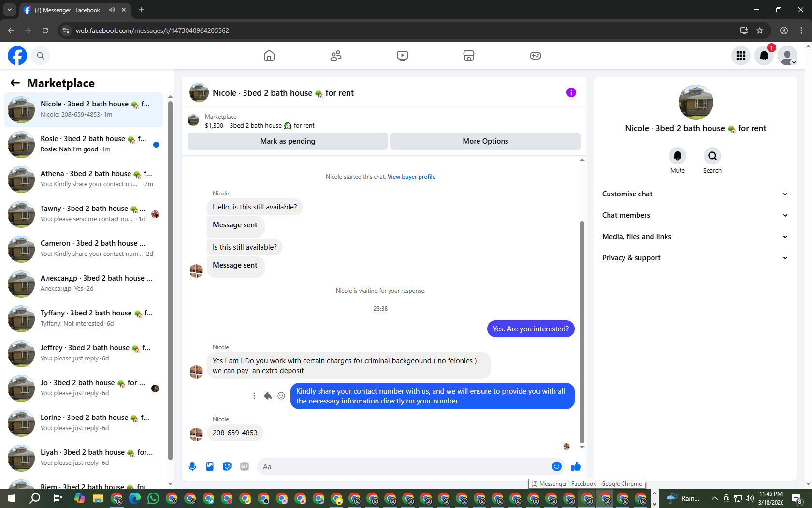Choose a sticker icon
812x508 pixels.
click(227, 466)
